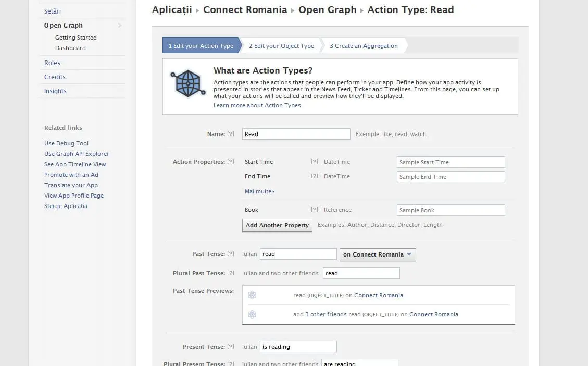Select the 'Edit your Action Type' step tab
Screen dimensions: 588x366
click(x=202, y=45)
